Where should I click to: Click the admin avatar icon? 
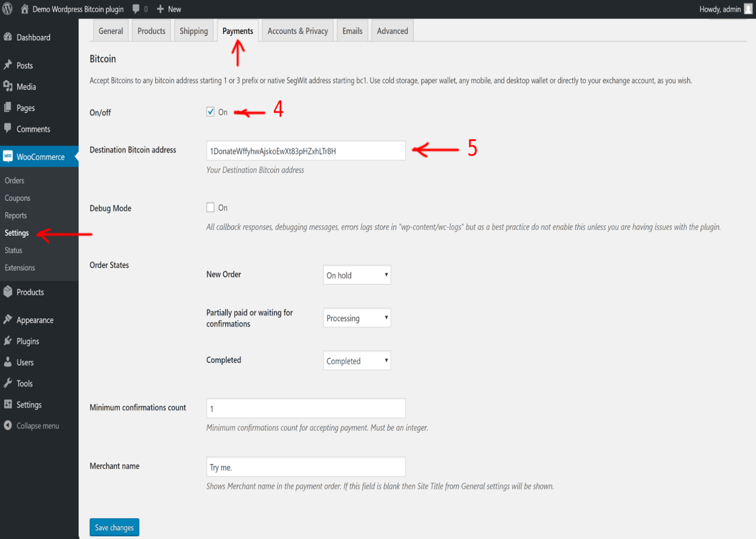tap(748, 9)
